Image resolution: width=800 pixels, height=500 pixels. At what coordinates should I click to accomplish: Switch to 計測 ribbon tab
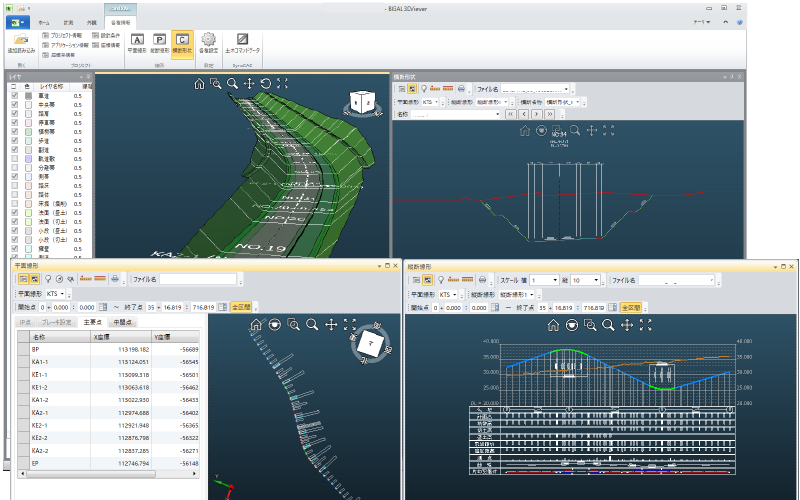pos(68,22)
